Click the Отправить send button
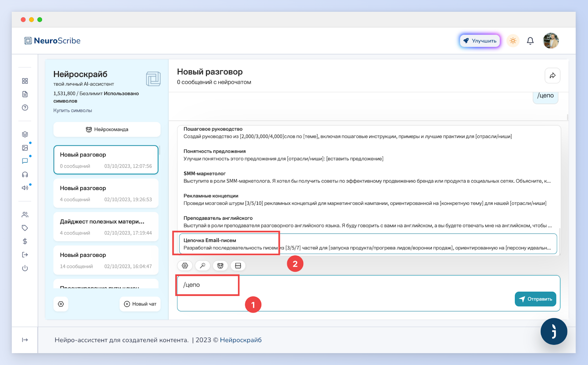 point(535,299)
